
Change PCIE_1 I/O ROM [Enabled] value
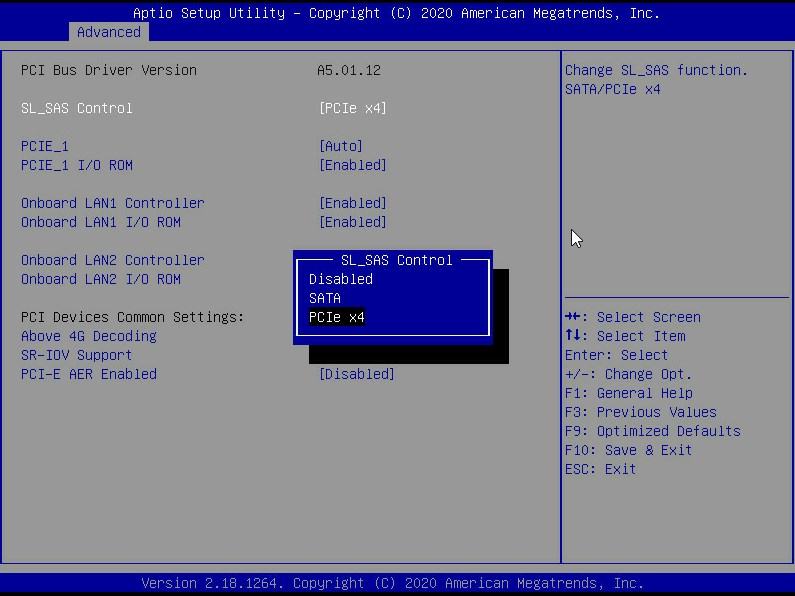[x=353, y=165]
